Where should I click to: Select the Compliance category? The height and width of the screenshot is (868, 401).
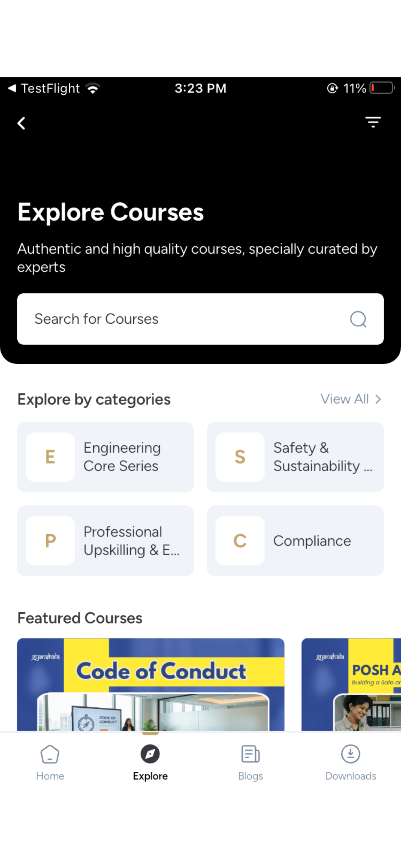click(295, 541)
